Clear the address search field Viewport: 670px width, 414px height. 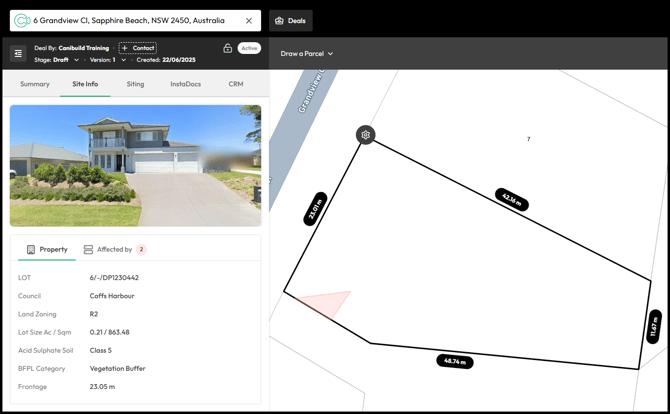pos(249,20)
